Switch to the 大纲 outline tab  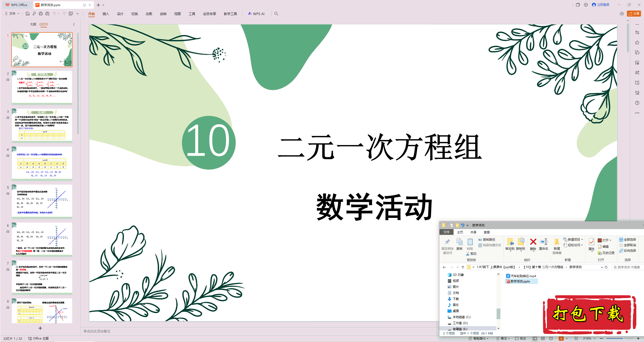(x=33, y=24)
